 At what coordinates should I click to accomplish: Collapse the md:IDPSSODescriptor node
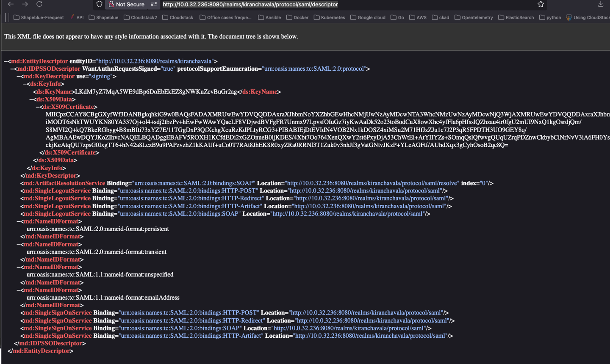click(12, 69)
